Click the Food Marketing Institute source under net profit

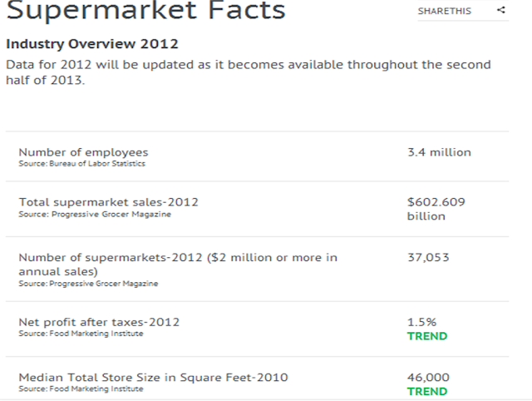tap(80, 334)
